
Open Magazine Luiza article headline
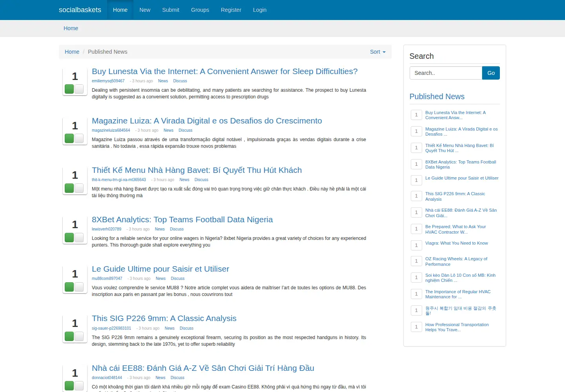(x=207, y=121)
